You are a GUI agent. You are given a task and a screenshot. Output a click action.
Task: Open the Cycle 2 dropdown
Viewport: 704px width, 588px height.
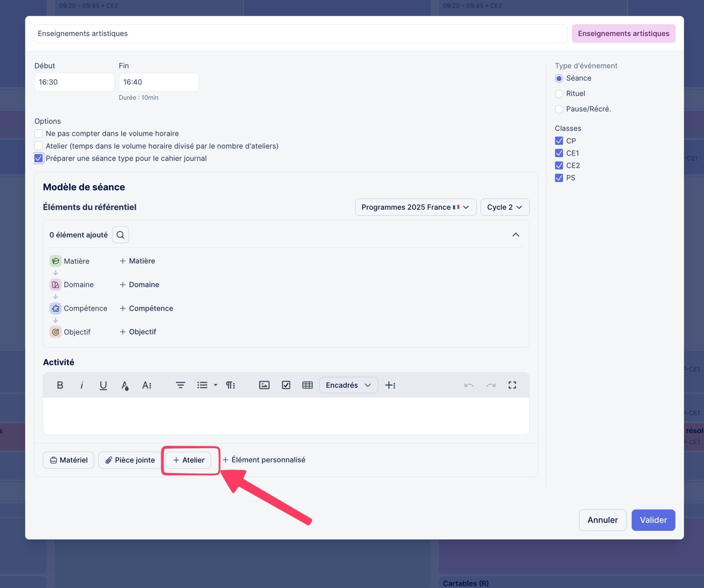[505, 207]
